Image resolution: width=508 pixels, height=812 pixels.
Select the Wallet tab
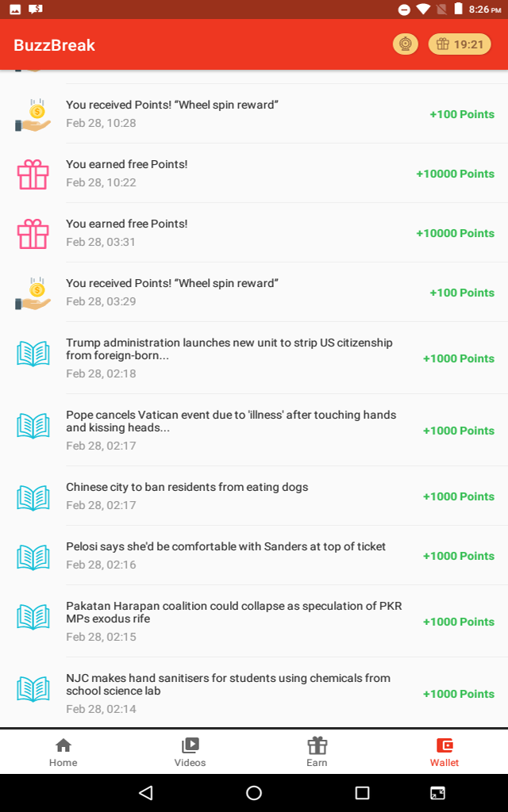444,752
